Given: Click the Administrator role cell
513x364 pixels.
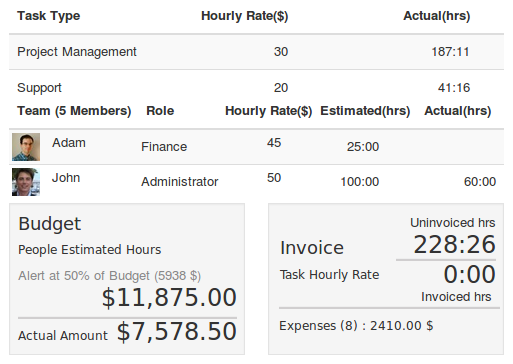Looking at the screenshot, I should (180, 182).
